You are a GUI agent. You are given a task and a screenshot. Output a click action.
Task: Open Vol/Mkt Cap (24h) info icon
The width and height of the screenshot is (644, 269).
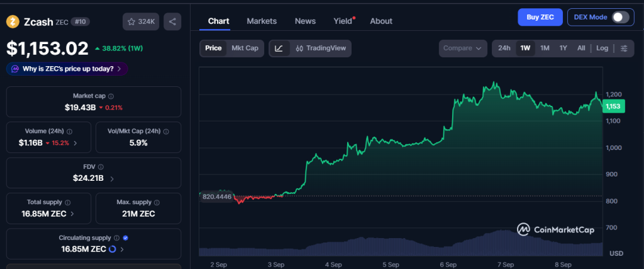tap(166, 132)
